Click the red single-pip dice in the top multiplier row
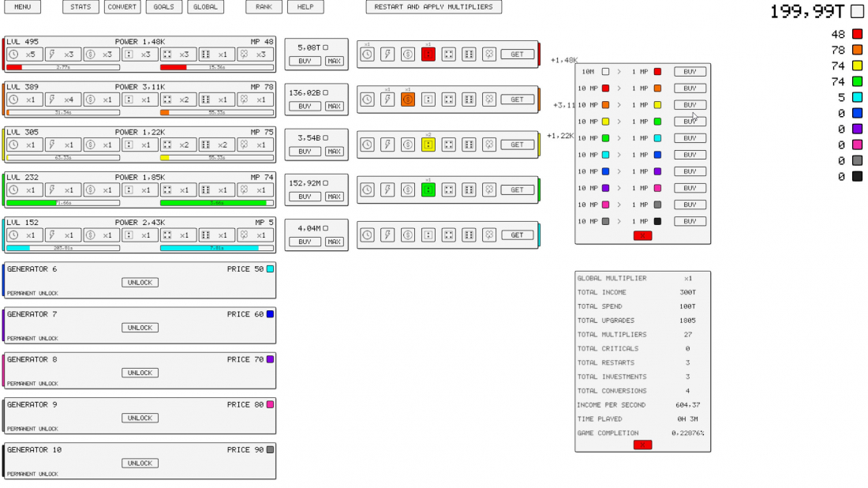The image size is (868, 488). click(x=428, y=54)
